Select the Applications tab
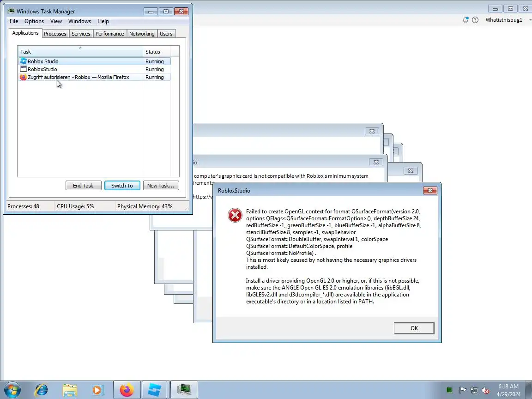The image size is (532, 399). (25, 33)
